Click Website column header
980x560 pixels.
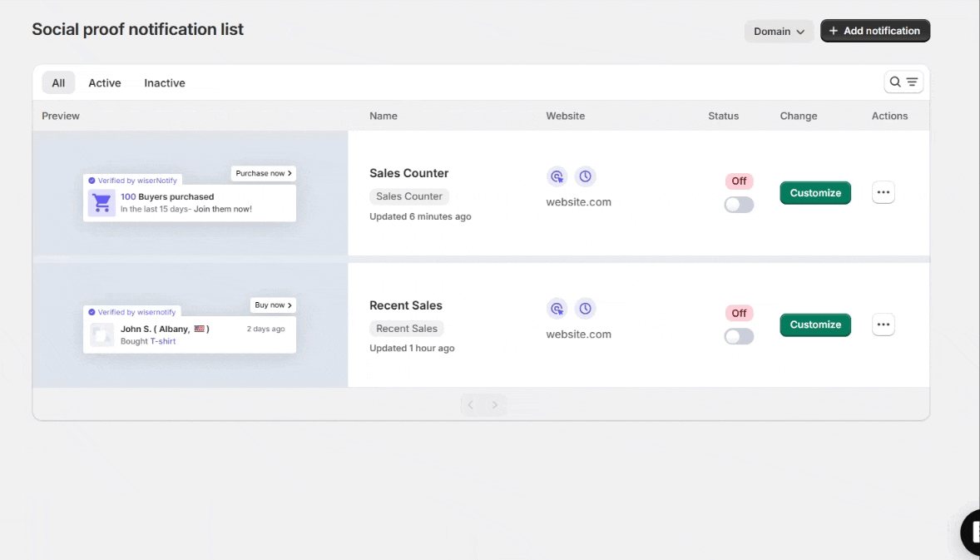point(566,116)
